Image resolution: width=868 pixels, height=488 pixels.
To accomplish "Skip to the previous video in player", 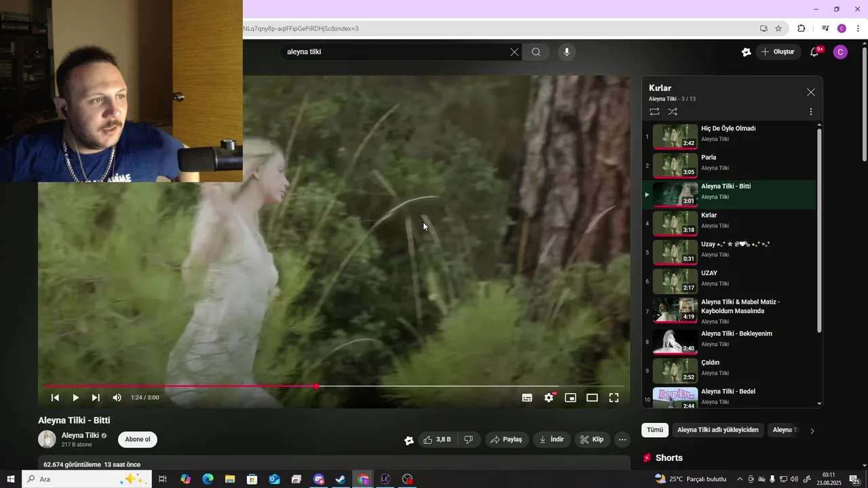I will click(x=56, y=398).
